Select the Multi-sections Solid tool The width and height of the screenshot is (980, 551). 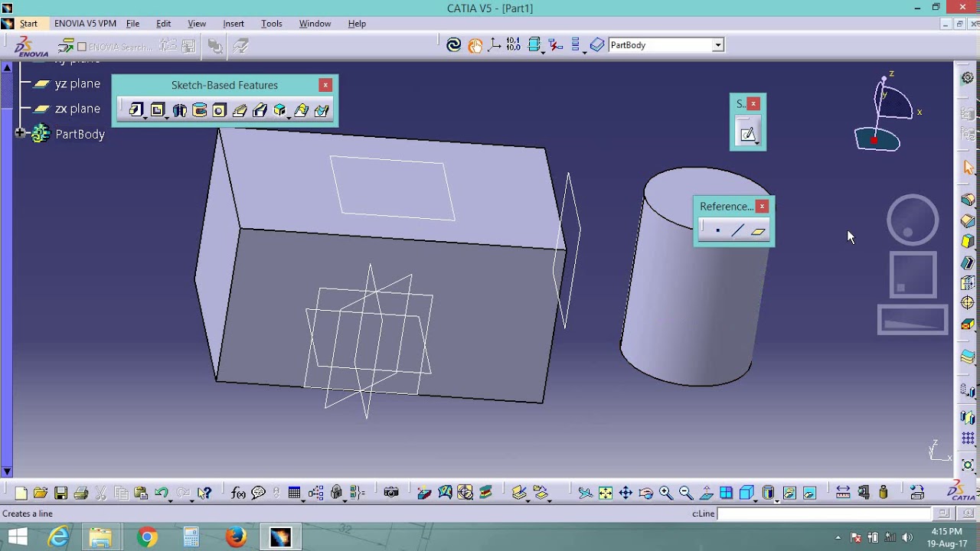click(301, 110)
